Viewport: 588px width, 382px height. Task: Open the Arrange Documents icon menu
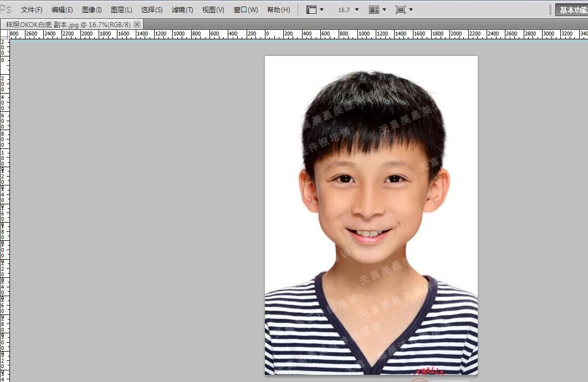pos(377,10)
